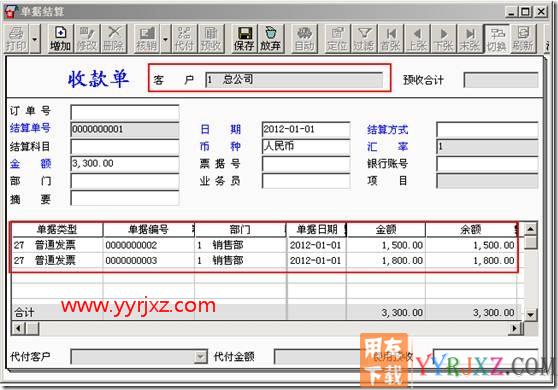Click the 预收 toolbar icon
The height and width of the screenshot is (390, 558).
(211, 39)
